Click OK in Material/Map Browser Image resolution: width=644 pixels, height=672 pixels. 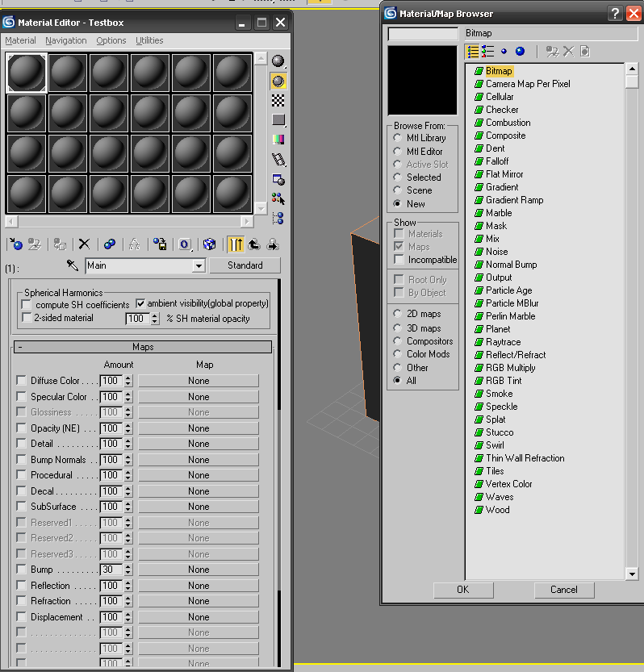[463, 590]
